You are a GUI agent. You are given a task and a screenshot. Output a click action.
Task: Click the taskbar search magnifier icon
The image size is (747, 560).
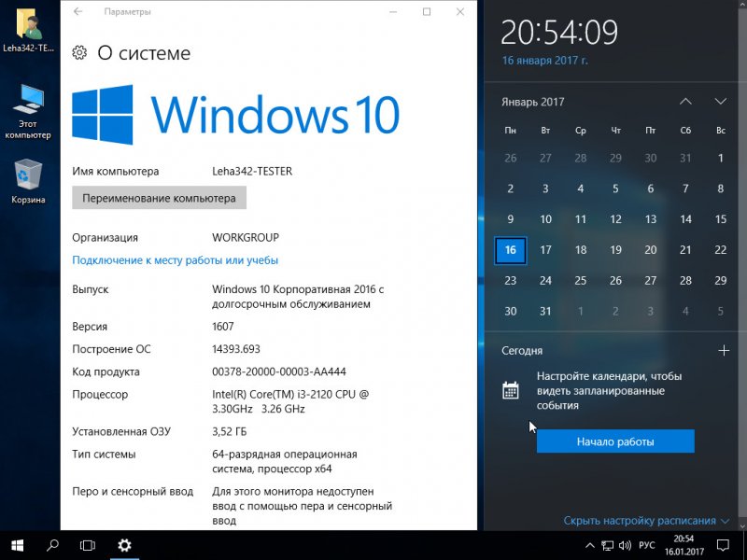click(53, 544)
